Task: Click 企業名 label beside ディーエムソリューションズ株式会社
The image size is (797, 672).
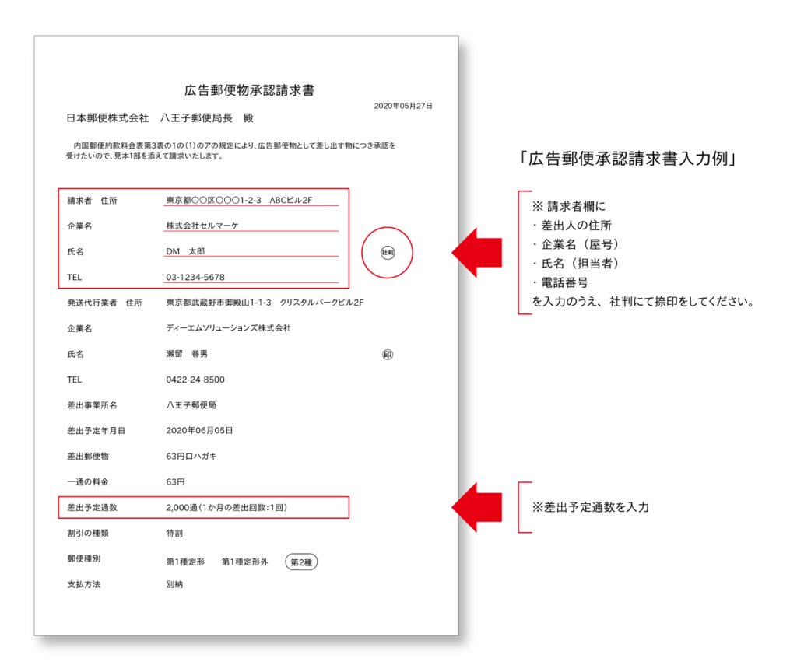Action: point(80,328)
